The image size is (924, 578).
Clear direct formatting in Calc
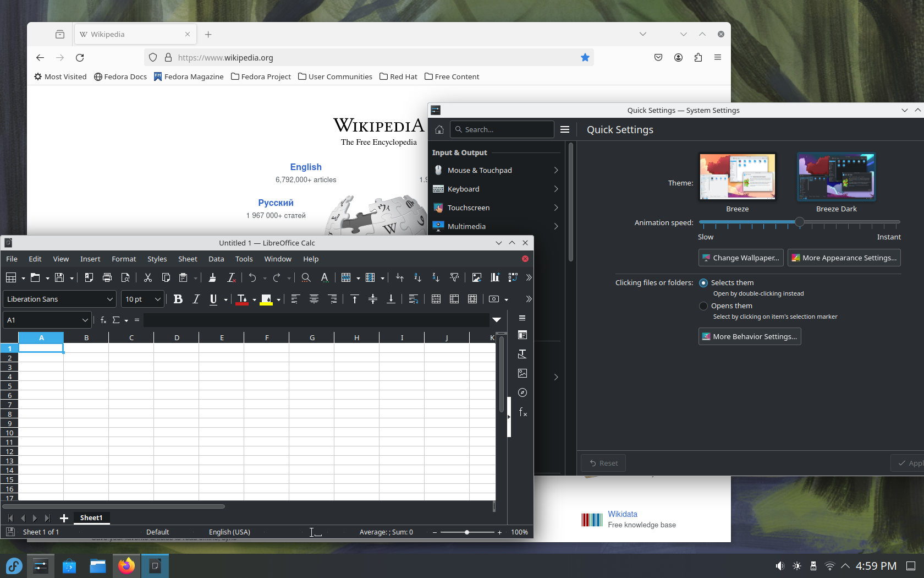click(232, 277)
